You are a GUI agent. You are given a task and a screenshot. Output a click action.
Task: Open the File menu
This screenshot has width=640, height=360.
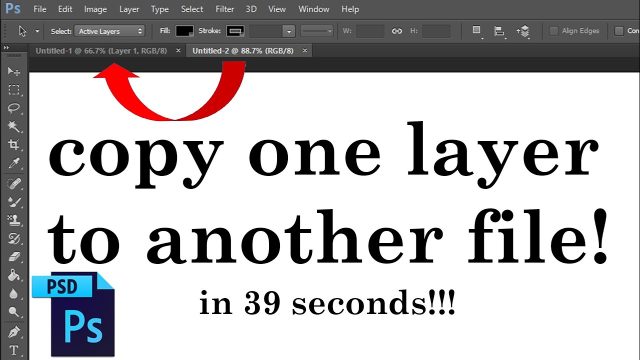[40, 9]
